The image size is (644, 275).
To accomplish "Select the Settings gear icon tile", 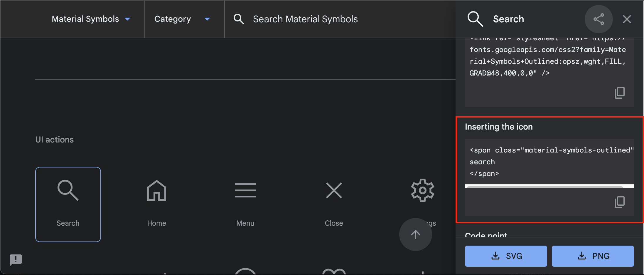I will [422, 191].
